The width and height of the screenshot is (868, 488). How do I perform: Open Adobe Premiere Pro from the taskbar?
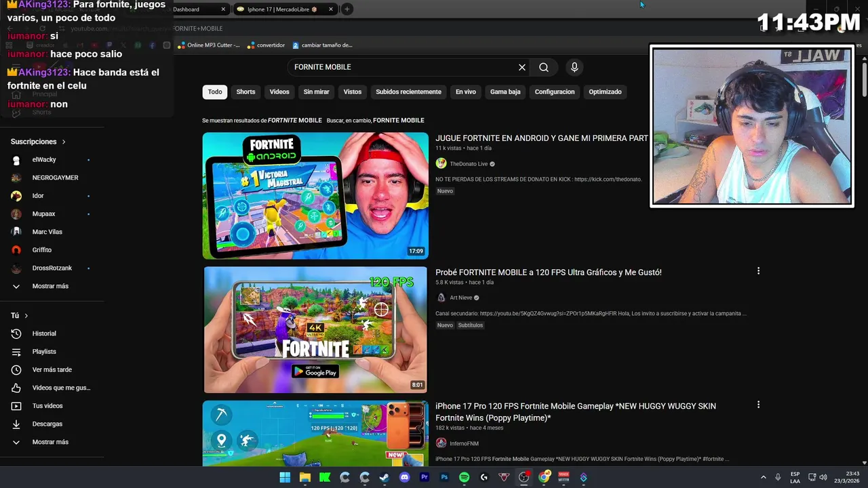point(425,477)
